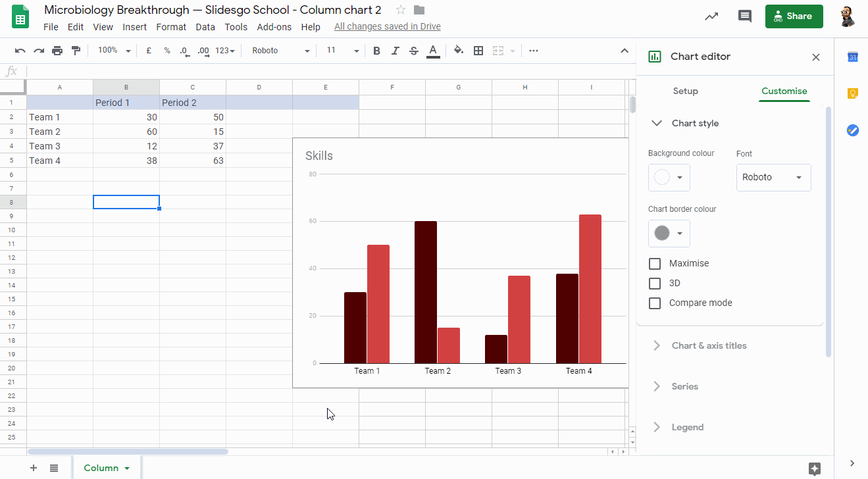
Task: Open the toolbar's three-dot More menu
Action: (534, 51)
